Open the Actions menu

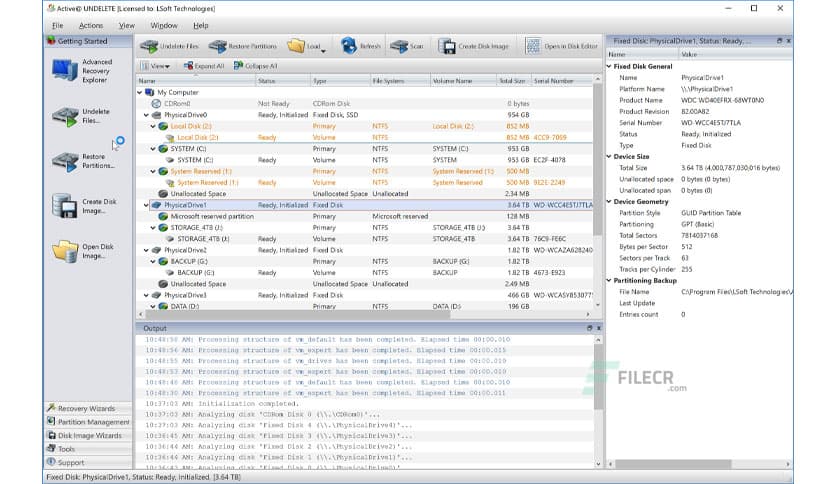click(91, 25)
